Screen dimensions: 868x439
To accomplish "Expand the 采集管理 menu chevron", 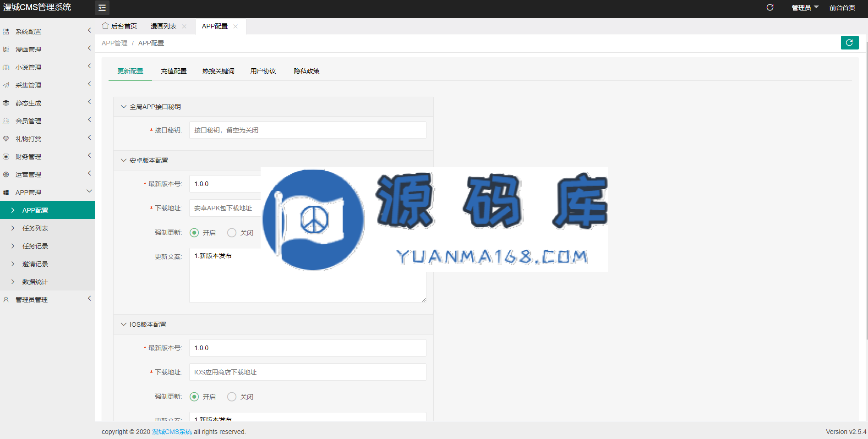I will (x=89, y=84).
